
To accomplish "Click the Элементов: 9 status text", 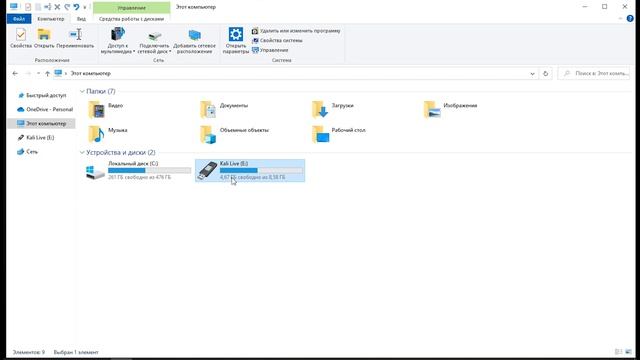I will coord(29,352).
